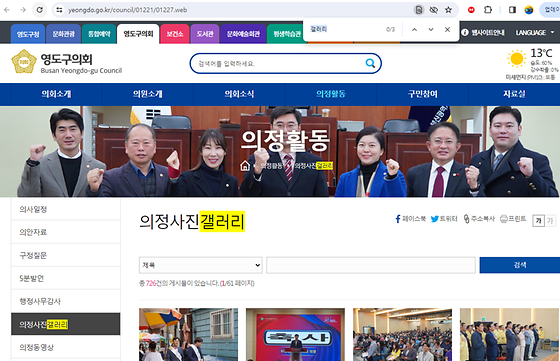
Task: Open the 의정활동 main menu
Action: [331, 94]
